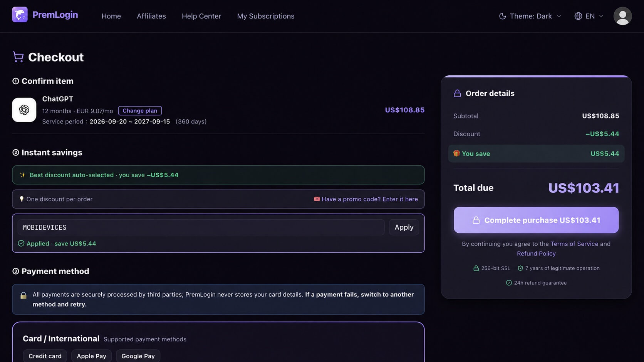Open the EN language dropdown
The width and height of the screenshot is (644, 362).
(x=589, y=16)
